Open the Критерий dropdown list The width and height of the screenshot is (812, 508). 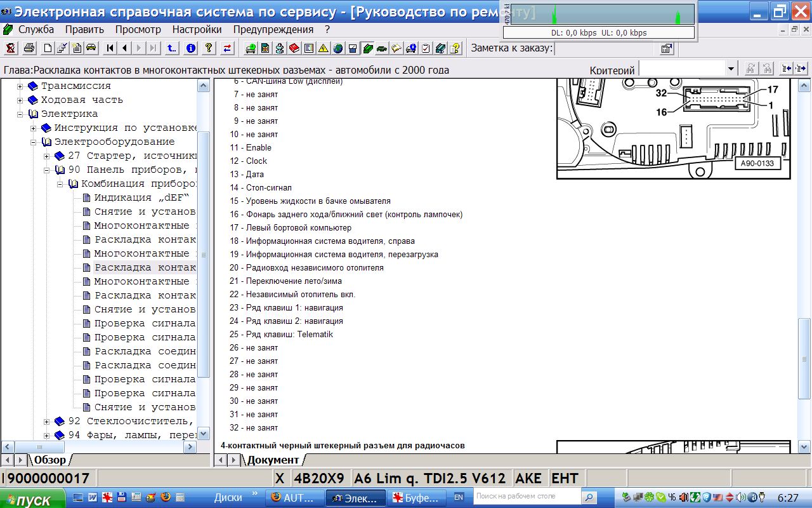(x=731, y=69)
